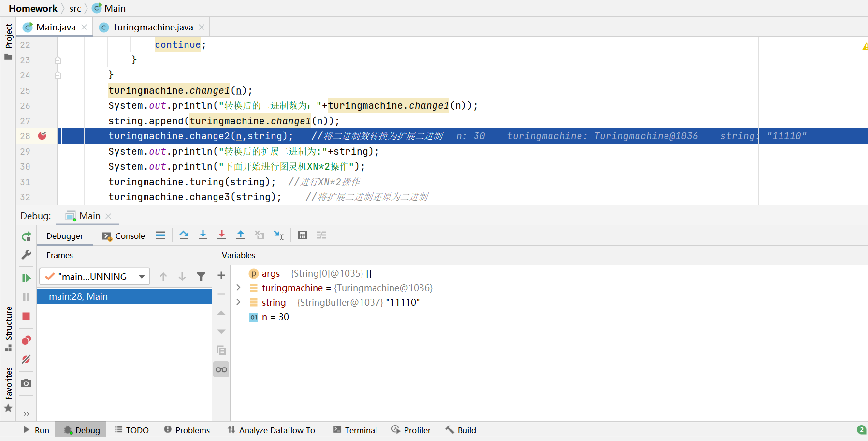Screen dimensions: 868x441
Task: Open Analyze Dataflow To panel
Action: 272,430
